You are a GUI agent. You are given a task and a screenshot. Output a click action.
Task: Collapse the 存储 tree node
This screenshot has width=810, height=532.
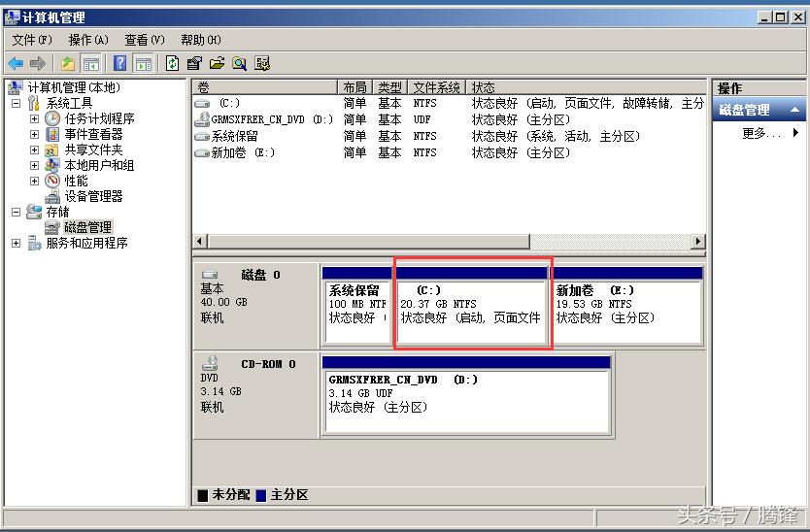tap(16, 212)
